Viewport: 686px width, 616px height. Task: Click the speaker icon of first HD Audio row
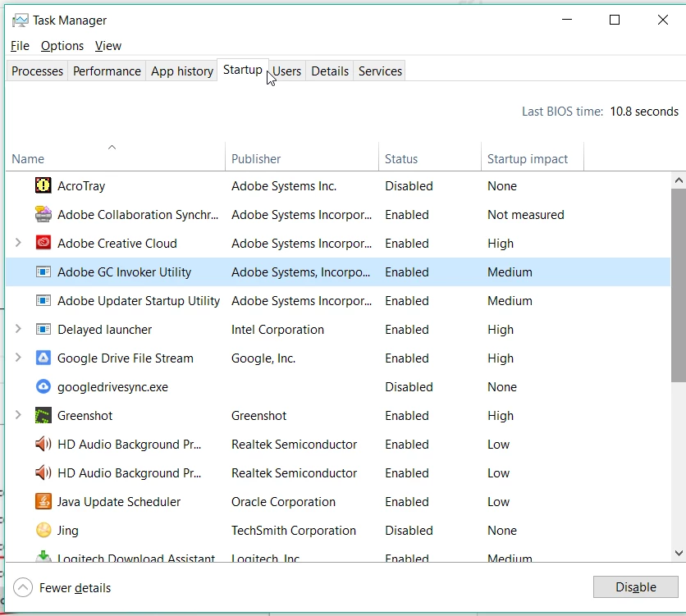(43, 444)
